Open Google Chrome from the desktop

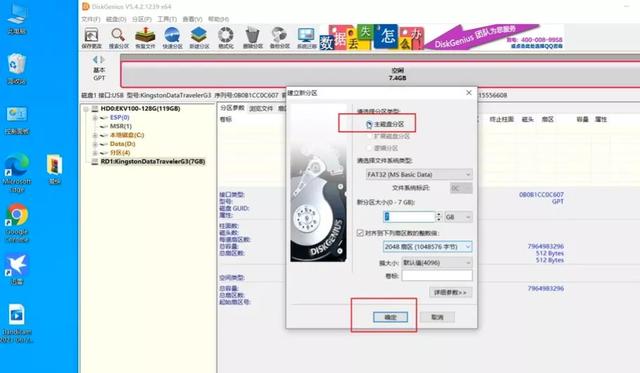(x=17, y=223)
